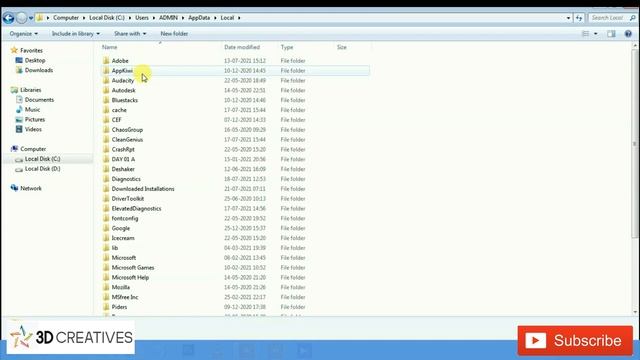This screenshot has width=640, height=360.
Task: Click the Forward navigation arrow button
Action: click(x=21, y=18)
